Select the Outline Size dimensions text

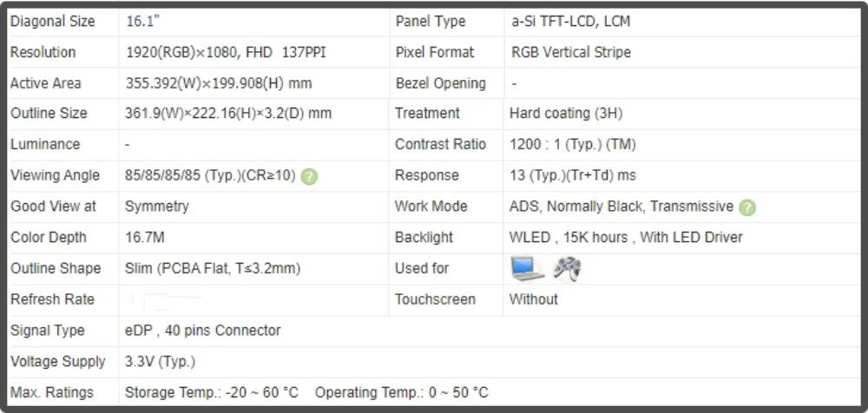[228, 114]
